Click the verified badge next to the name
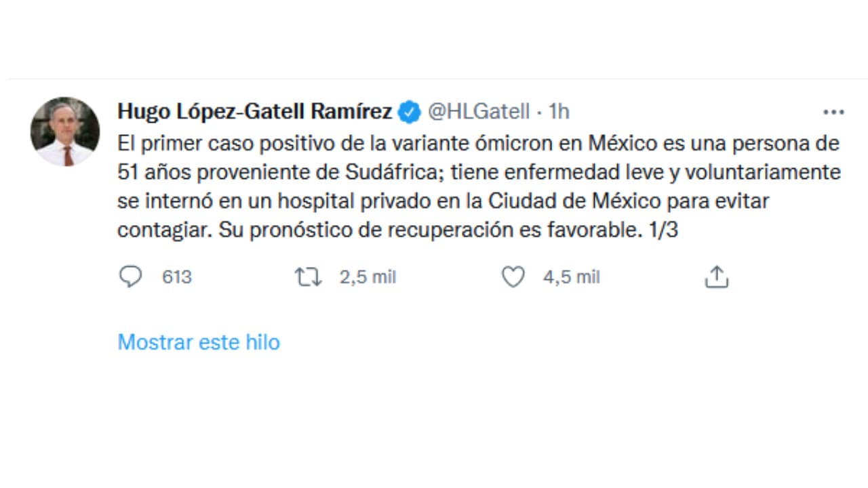 click(x=408, y=112)
